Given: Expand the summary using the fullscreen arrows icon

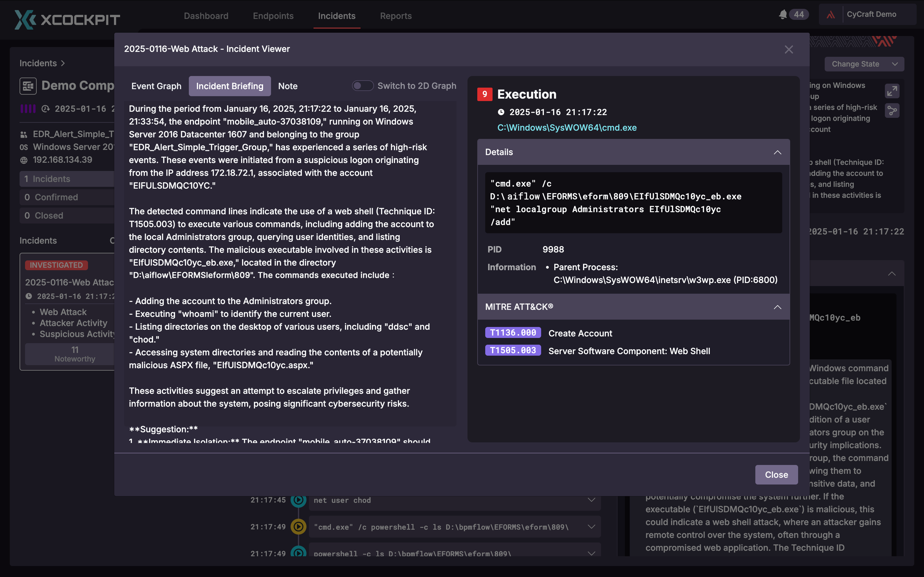Looking at the screenshot, I should (892, 90).
